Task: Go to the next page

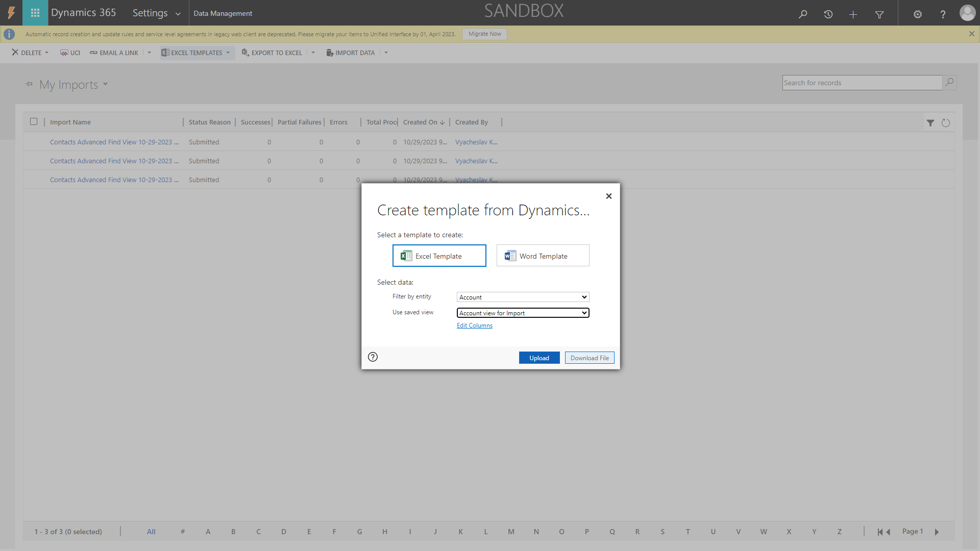Action: (x=937, y=532)
